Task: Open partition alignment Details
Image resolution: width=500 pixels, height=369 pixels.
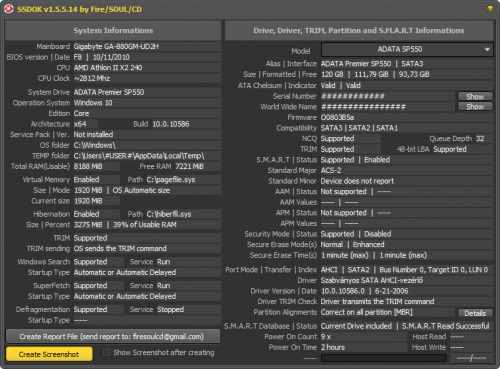Action: click(x=475, y=313)
